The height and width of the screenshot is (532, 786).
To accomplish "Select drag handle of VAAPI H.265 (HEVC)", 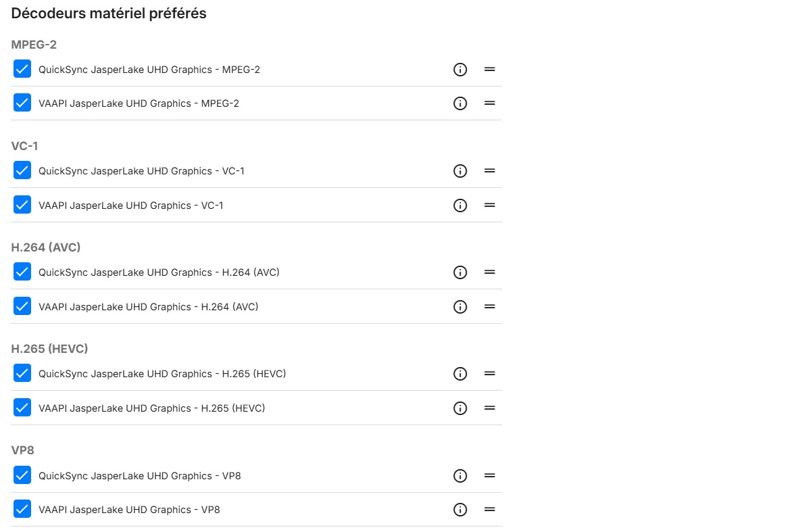I will coord(490,408).
